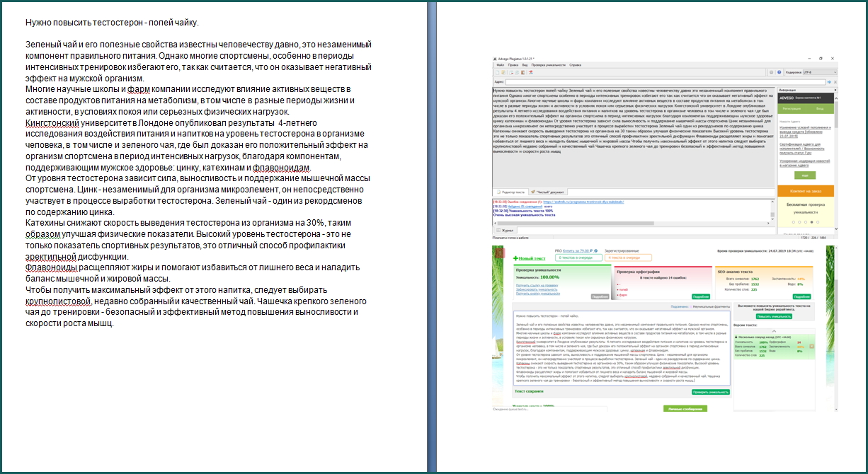Click the gray stop icon beside Advego help
The height and width of the screenshot is (474, 868).
pos(771,72)
